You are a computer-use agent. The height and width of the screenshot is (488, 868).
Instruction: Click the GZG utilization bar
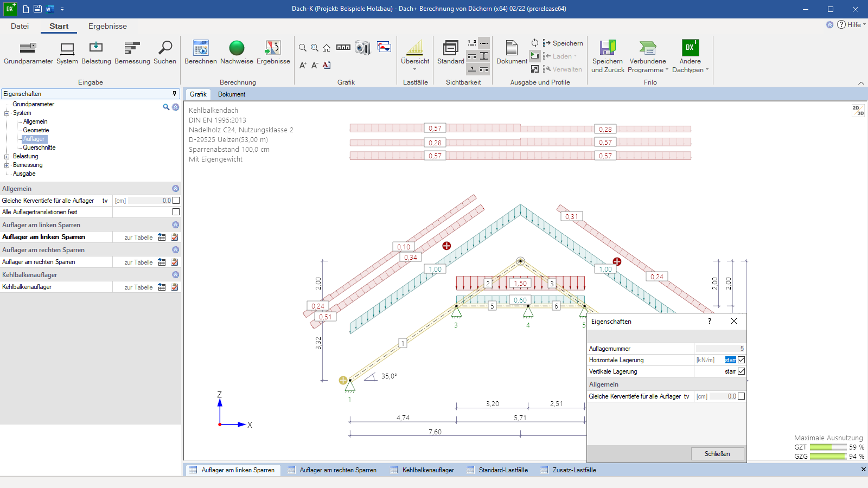point(828,457)
